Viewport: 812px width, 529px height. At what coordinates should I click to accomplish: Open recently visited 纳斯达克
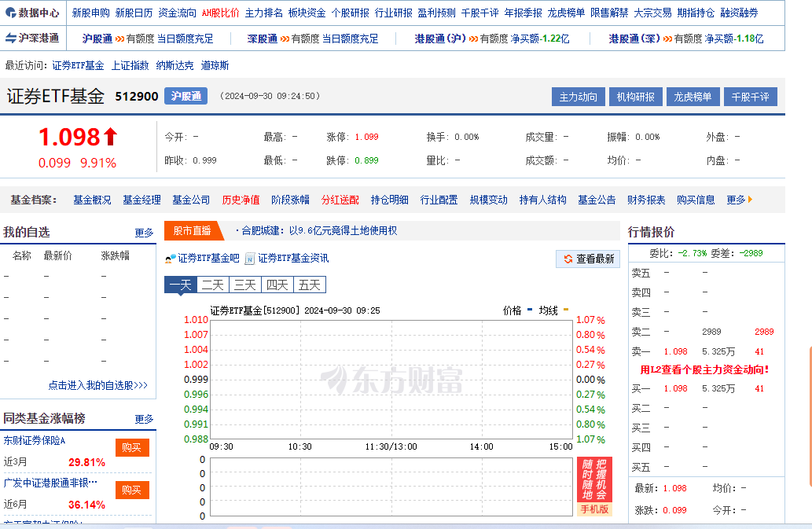[175, 66]
